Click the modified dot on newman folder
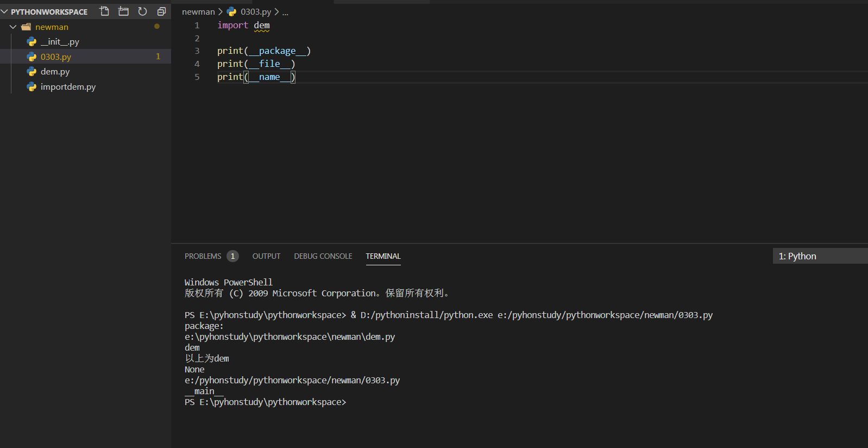The height and width of the screenshot is (448, 868). pos(157,26)
